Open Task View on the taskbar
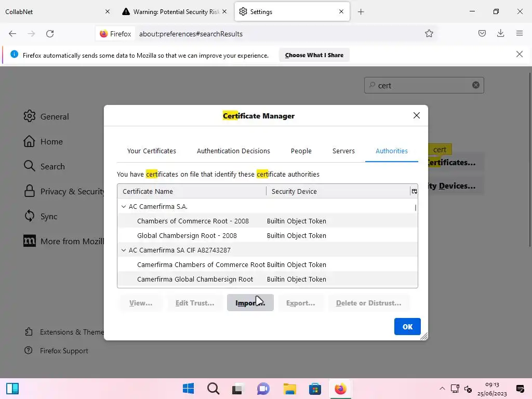Image resolution: width=532 pixels, height=399 pixels. (238, 389)
